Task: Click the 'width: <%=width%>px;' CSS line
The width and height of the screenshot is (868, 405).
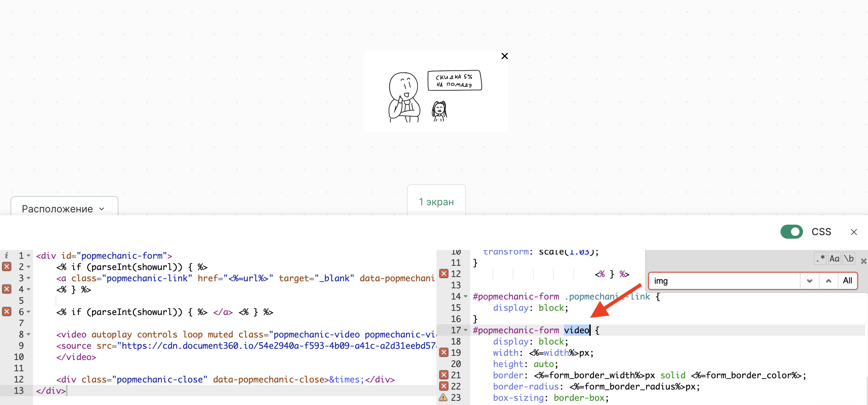Action: (x=543, y=353)
